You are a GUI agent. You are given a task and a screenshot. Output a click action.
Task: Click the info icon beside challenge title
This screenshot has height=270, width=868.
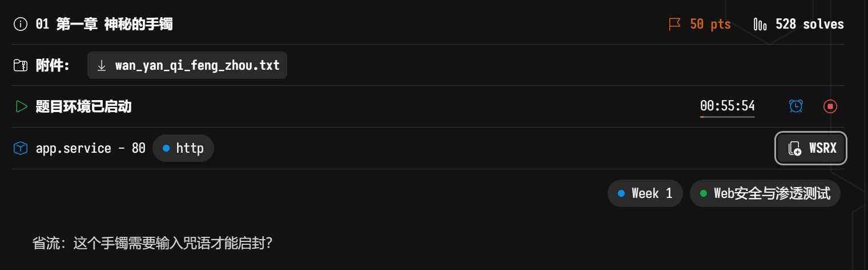[21, 24]
